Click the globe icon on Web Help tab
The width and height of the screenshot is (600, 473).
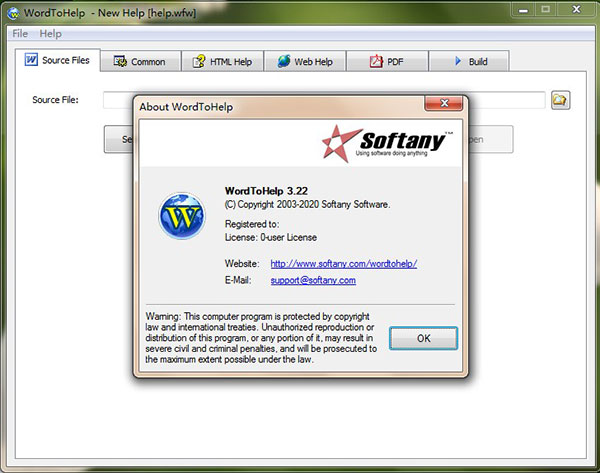[x=284, y=61]
